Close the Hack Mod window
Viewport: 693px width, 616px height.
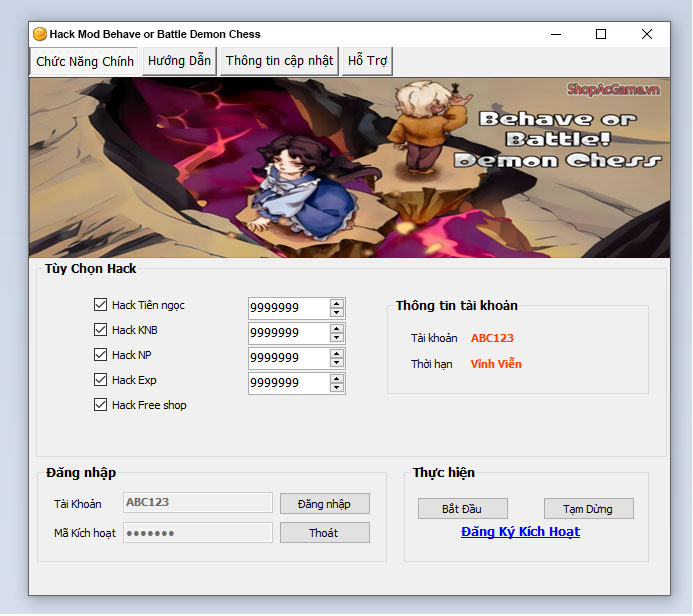pos(647,34)
